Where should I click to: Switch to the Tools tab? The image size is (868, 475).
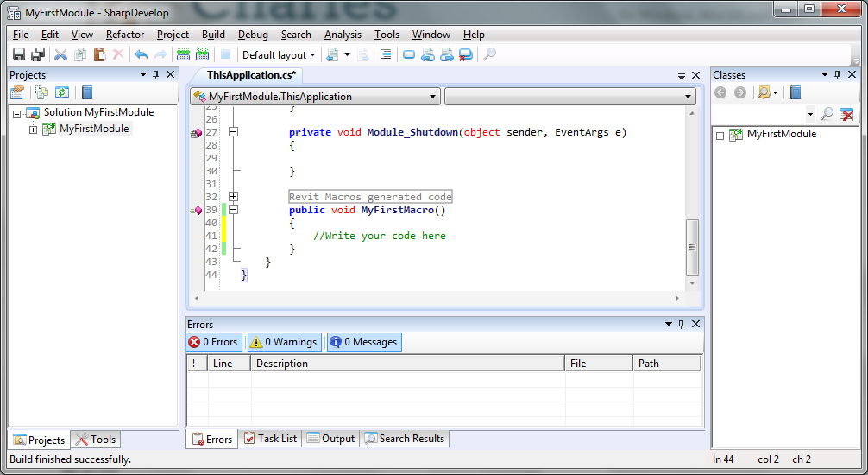tap(95, 440)
